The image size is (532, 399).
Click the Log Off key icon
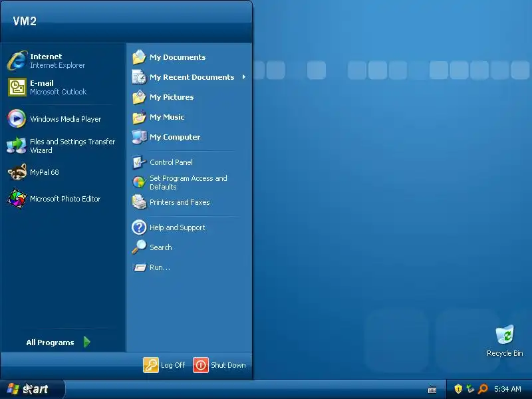pyautogui.click(x=151, y=365)
